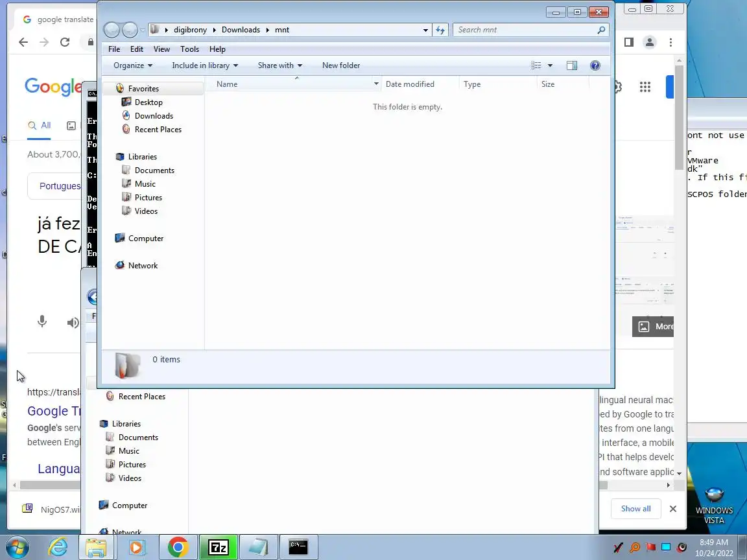Sort by Size column header
This screenshot has height=560, width=747.
548,84
